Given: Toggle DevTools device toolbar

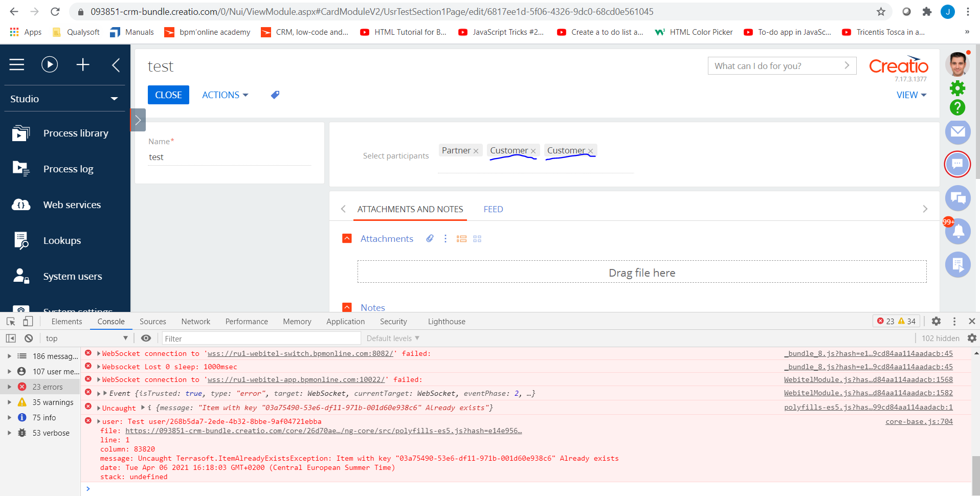Looking at the screenshot, I should point(28,321).
